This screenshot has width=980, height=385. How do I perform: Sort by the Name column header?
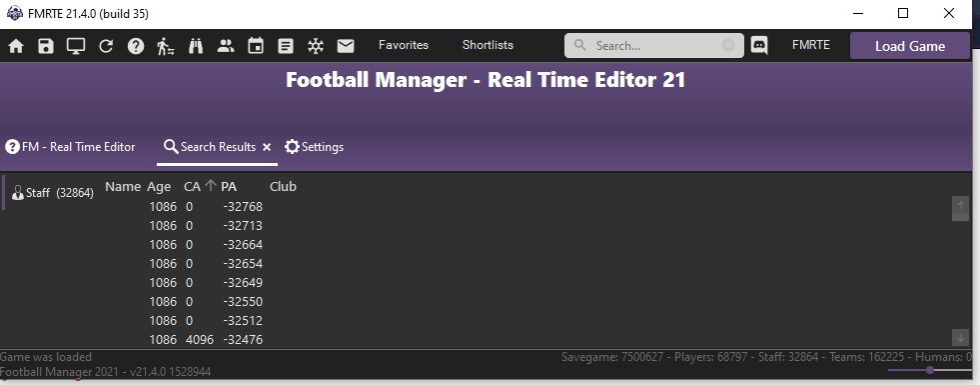[123, 187]
